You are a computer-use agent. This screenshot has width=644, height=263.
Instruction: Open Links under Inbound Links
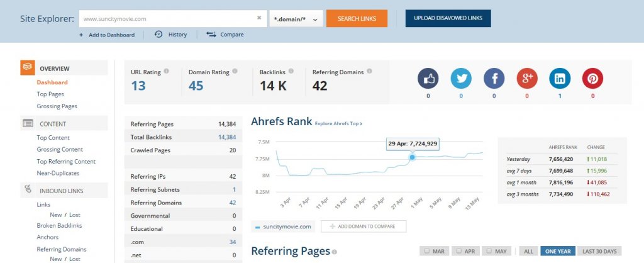tap(43, 204)
